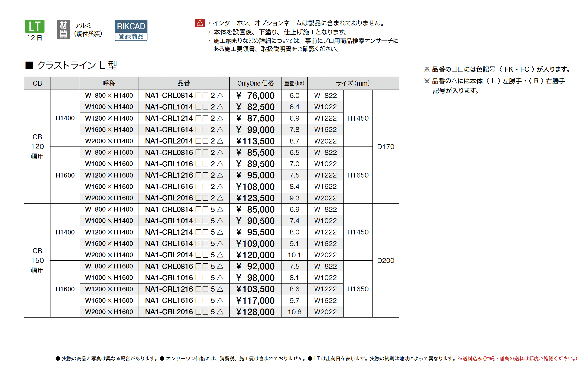The width and height of the screenshot is (588, 371).
Task: Click the green LT lead-time badge
Action: [x=35, y=26]
